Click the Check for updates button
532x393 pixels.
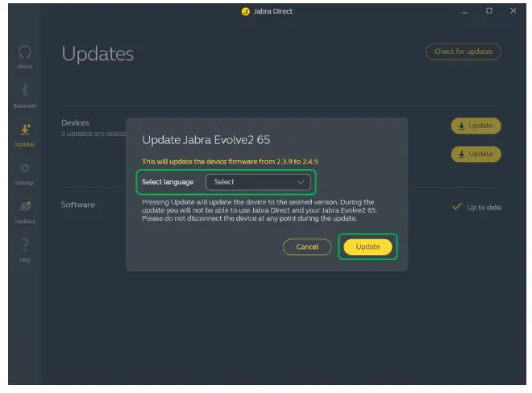click(463, 52)
